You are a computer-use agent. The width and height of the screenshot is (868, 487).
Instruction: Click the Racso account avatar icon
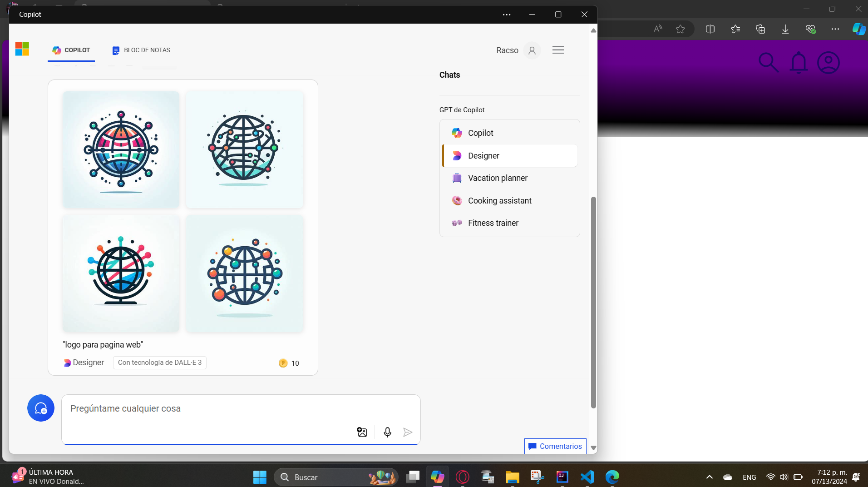click(532, 50)
